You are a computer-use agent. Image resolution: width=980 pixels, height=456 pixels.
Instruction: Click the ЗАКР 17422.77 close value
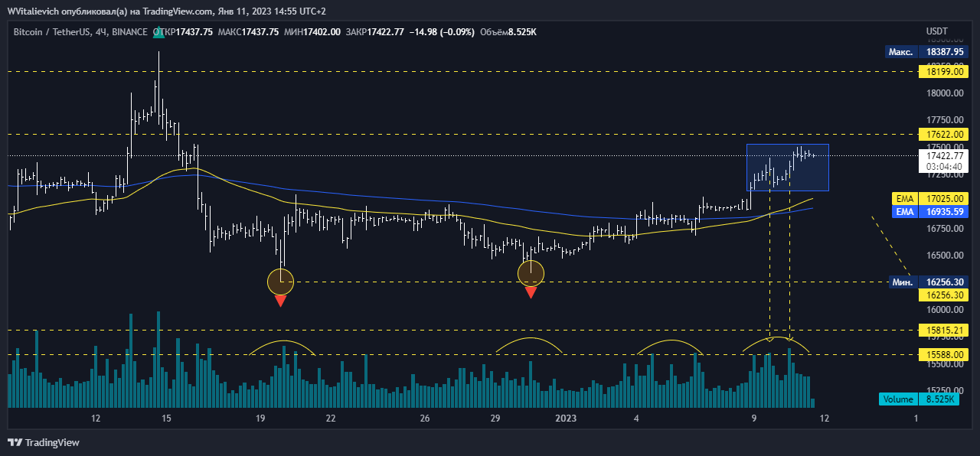click(x=374, y=32)
